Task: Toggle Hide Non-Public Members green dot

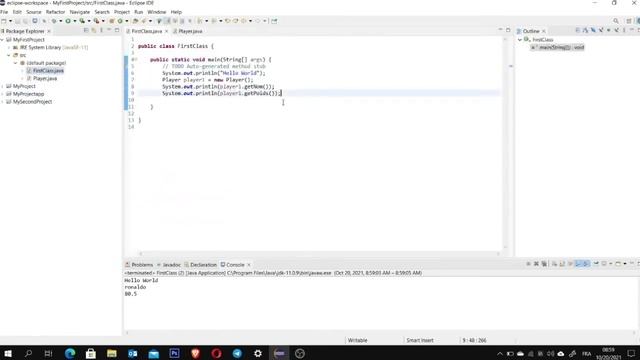Action: click(x=609, y=30)
